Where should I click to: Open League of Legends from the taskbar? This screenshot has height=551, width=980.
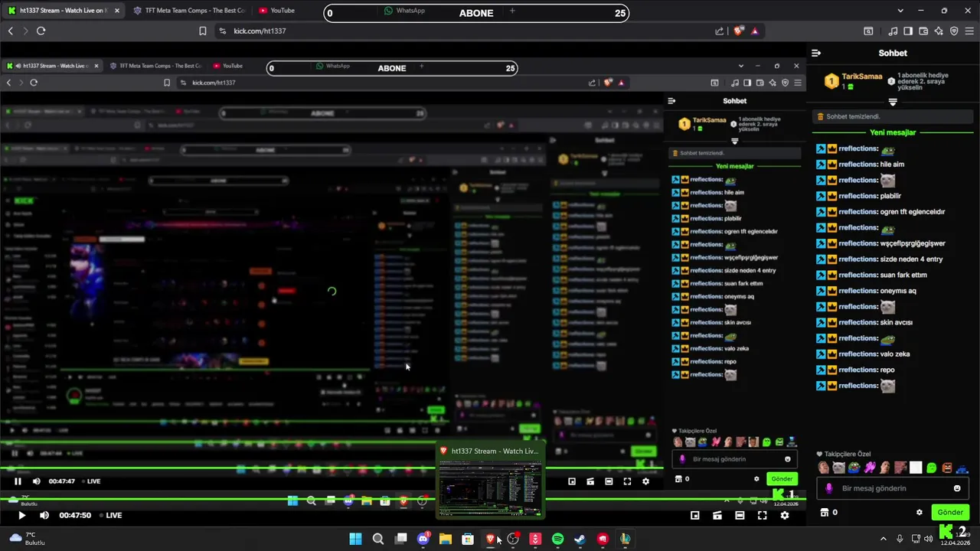pyautogui.click(x=625, y=540)
